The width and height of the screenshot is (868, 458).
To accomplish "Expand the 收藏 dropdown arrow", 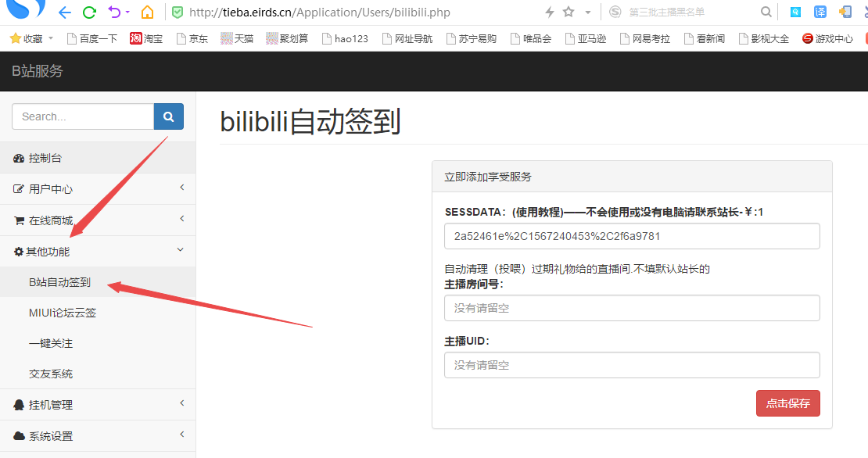I will coord(51,38).
